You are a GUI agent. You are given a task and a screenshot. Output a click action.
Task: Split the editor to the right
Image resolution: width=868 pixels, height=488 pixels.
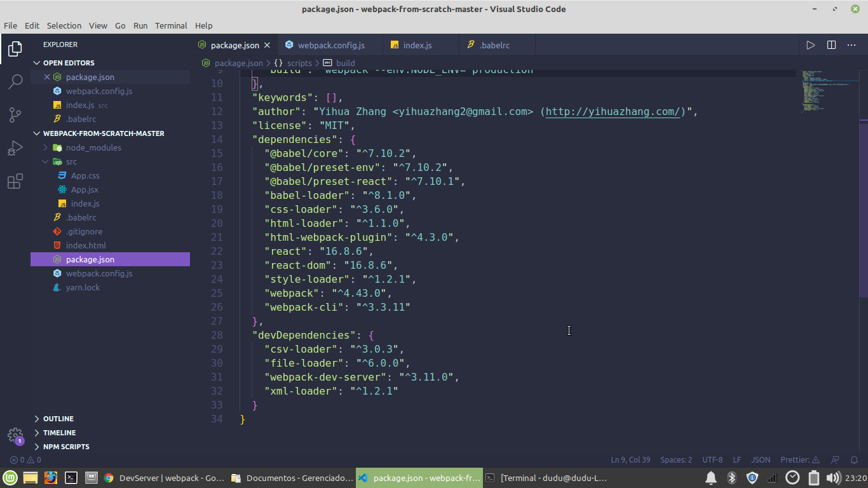831,45
